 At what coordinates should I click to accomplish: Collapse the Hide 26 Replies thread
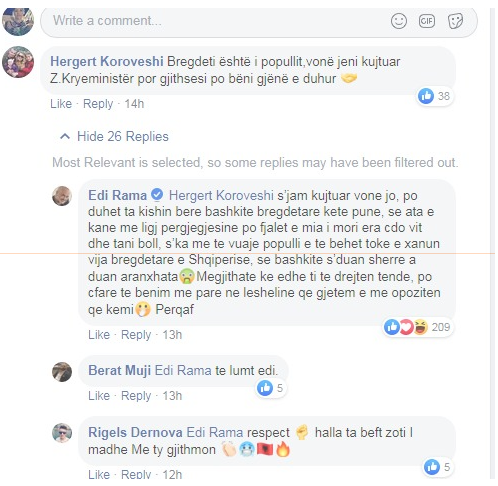click(114, 136)
